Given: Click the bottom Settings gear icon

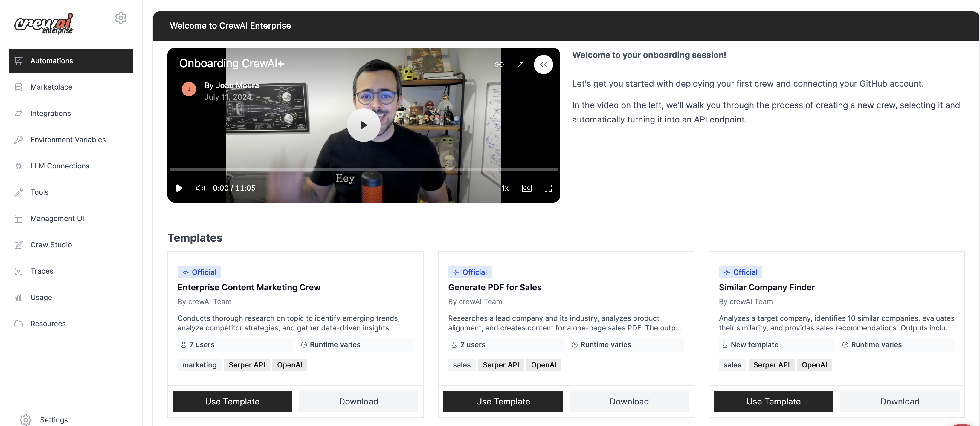Looking at the screenshot, I should coord(25,419).
